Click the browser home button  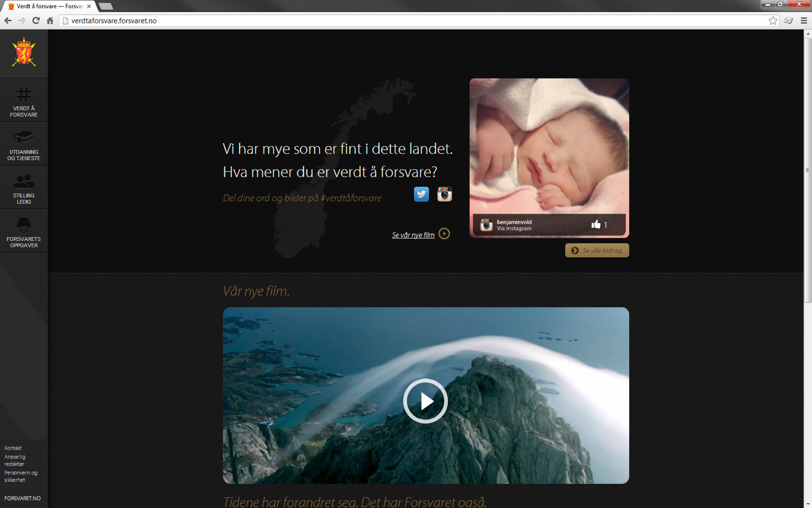coord(50,21)
